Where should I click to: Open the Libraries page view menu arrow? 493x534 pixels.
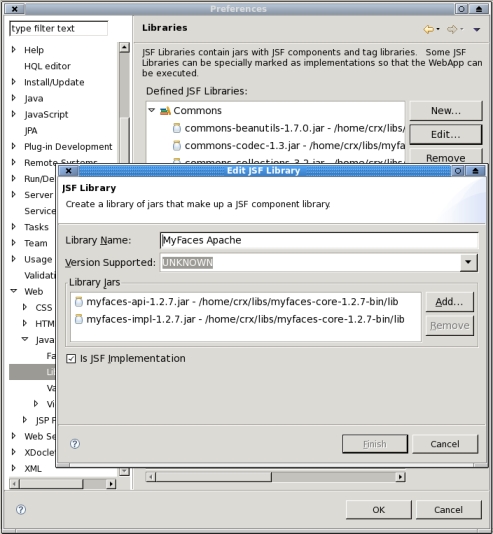477,30
